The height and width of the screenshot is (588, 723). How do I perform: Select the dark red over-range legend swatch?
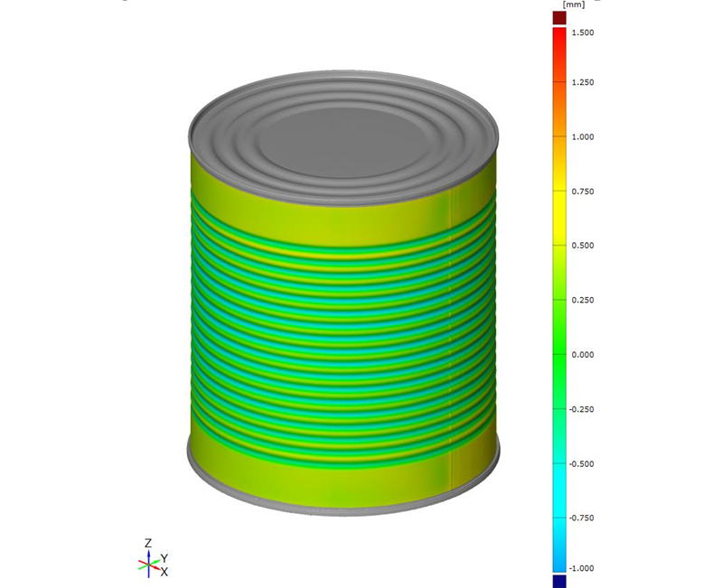(559, 18)
